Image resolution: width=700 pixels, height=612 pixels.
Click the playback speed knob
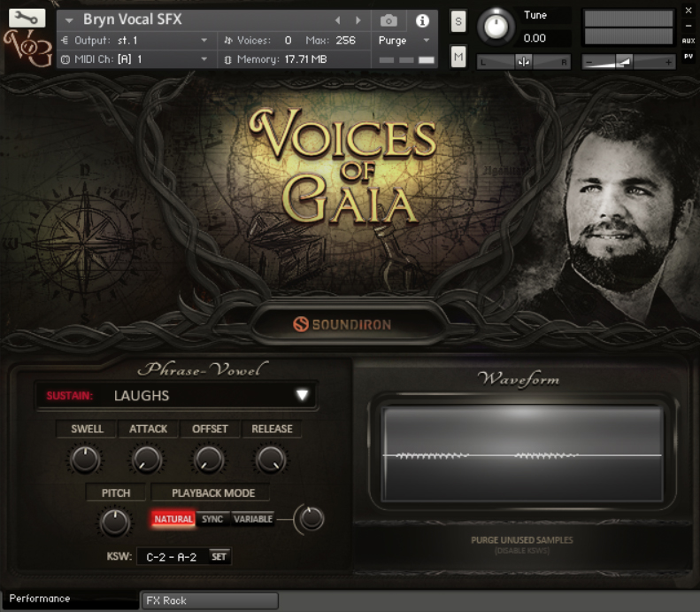312,518
